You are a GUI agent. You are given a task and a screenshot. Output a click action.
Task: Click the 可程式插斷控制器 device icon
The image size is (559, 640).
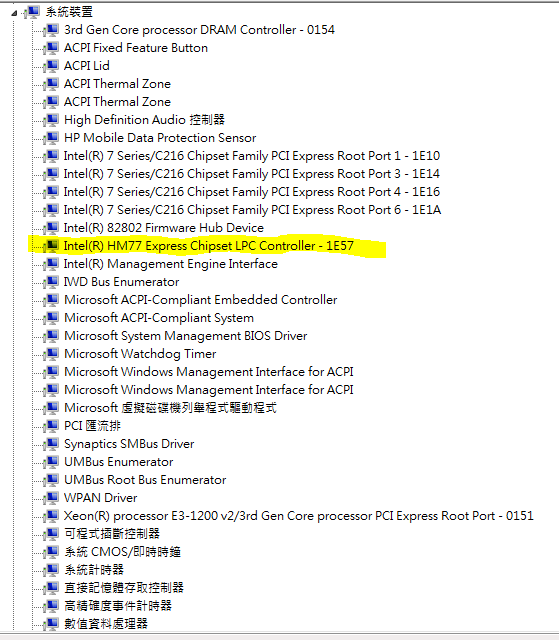pos(51,533)
